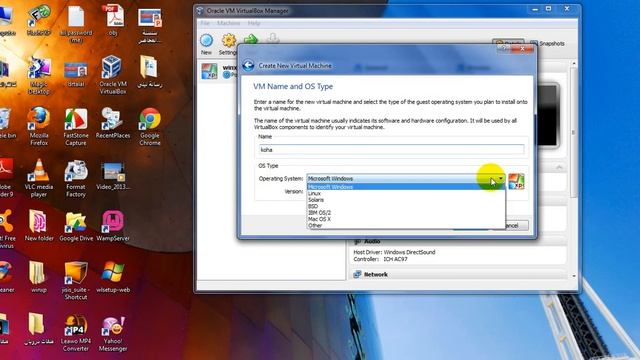
Task: Click the Operating System combo box arrow
Action: click(x=500, y=179)
